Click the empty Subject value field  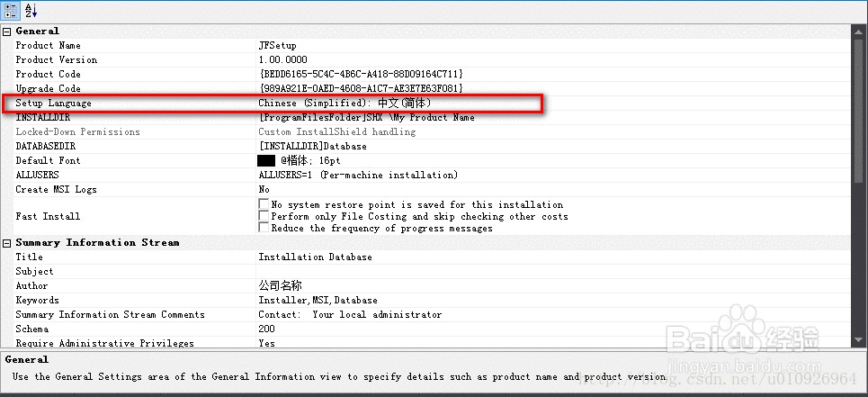point(552,271)
